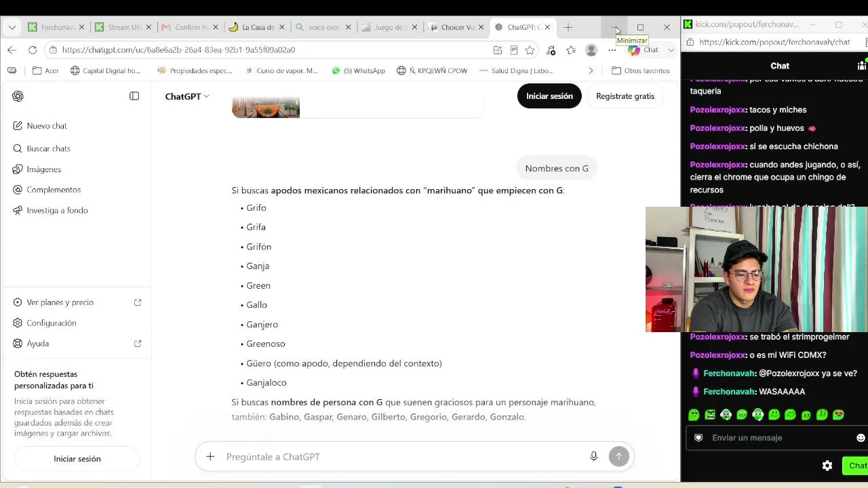
Task: Click the site info lock icon in the address bar
Action: (x=53, y=50)
